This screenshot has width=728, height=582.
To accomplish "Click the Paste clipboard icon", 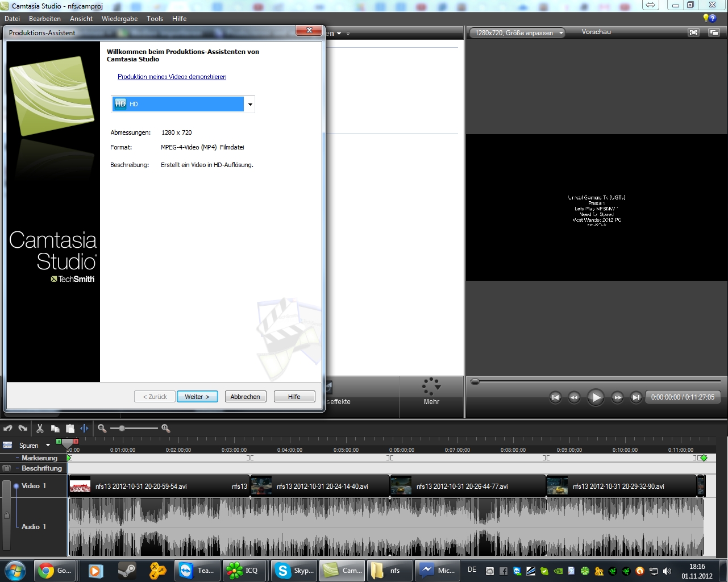I will coord(70,429).
